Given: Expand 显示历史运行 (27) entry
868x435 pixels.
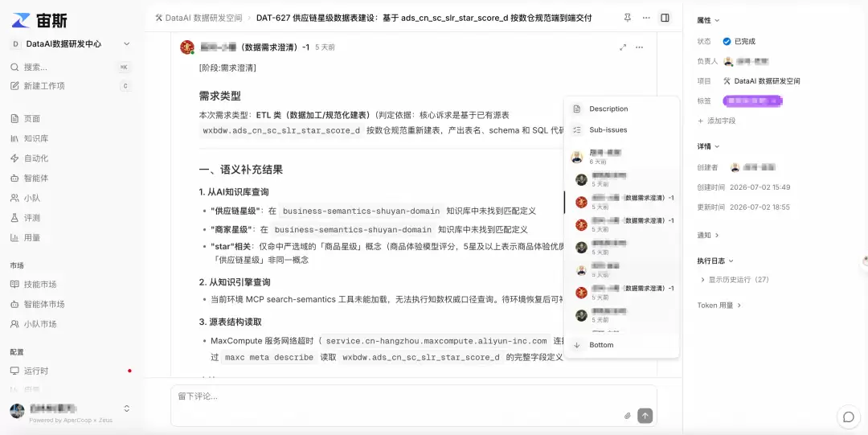Looking at the screenshot, I should (x=735, y=279).
